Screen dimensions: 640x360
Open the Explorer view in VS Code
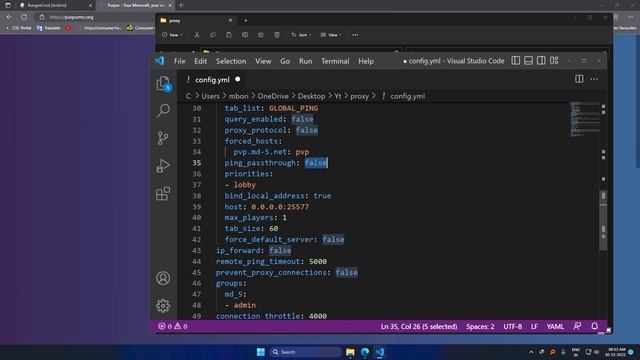pyautogui.click(x=163, y=84)
